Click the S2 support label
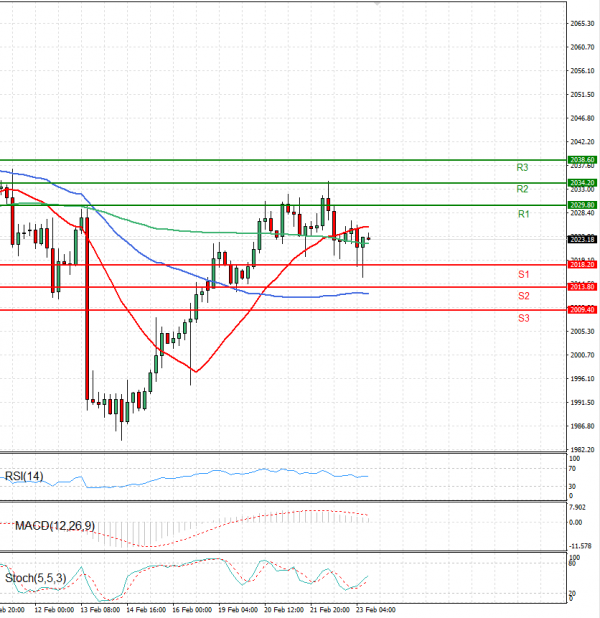Screen dimensions: 600x618 pos(523,296)
